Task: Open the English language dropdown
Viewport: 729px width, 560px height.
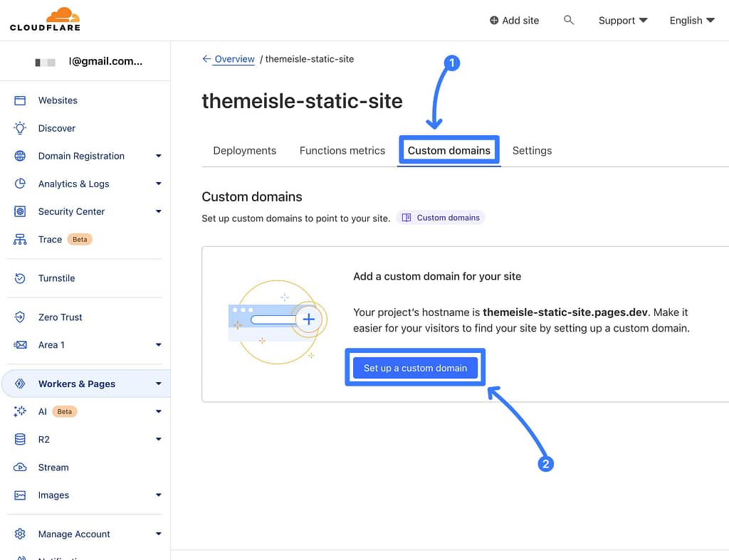Action: coord(692,21)
